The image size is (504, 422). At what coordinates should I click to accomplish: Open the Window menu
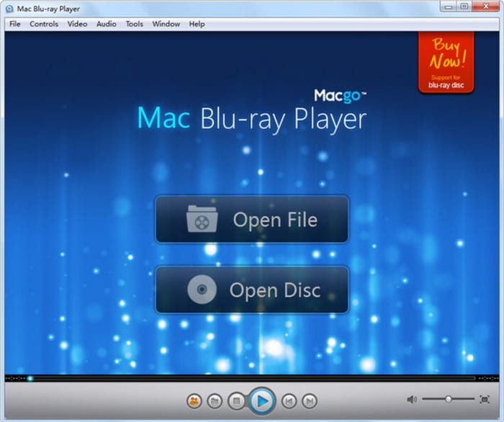click(x=166, y=24)
